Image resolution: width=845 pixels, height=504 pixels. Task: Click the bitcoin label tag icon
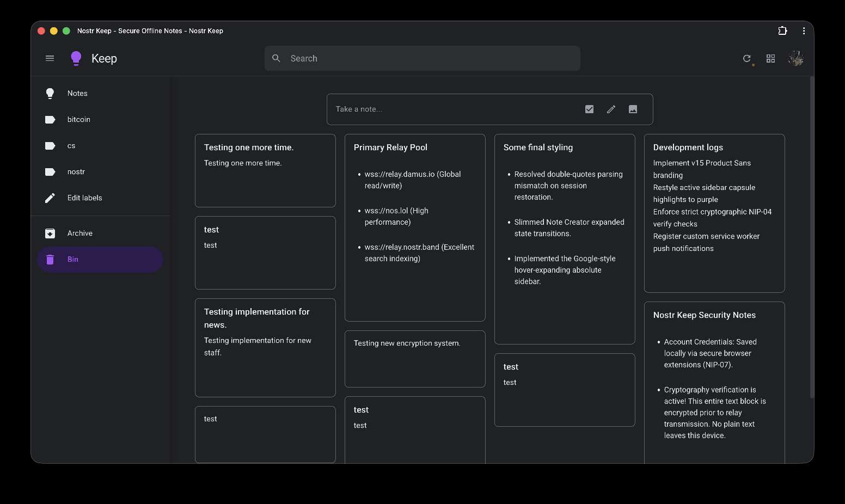[50, 120]
